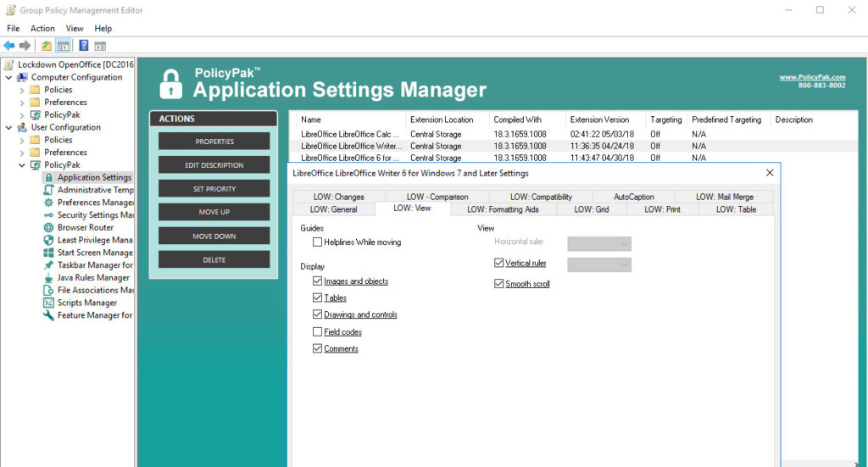Uncheck Drawings and controls checkbox

click(317, 314)
